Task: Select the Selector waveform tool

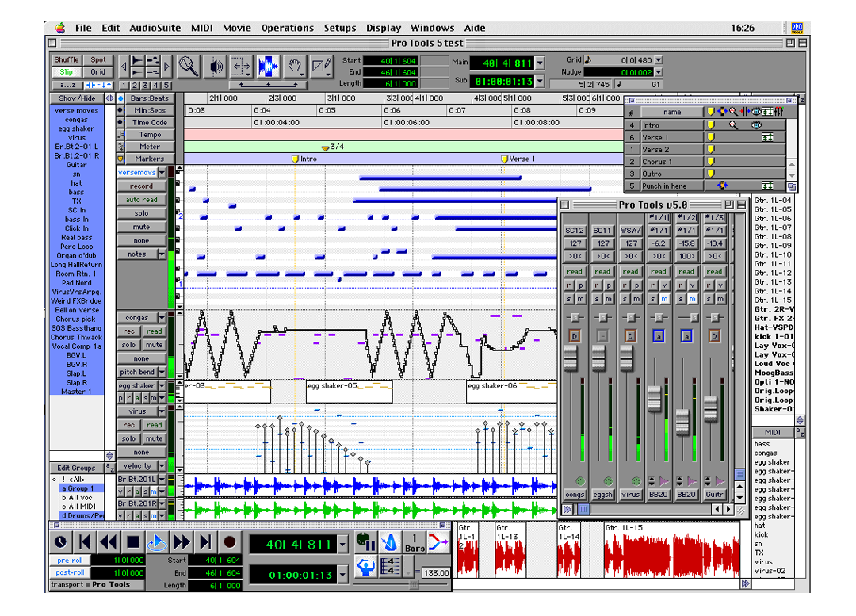Action: point(268,67)
